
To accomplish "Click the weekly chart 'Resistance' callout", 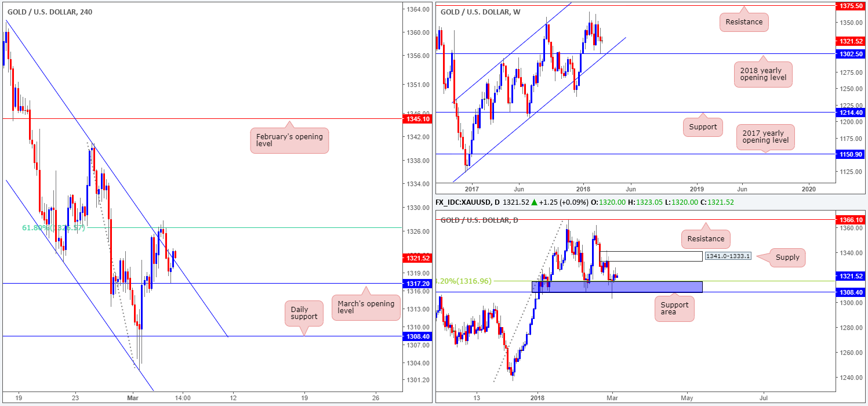I will [x=743, y=23].
